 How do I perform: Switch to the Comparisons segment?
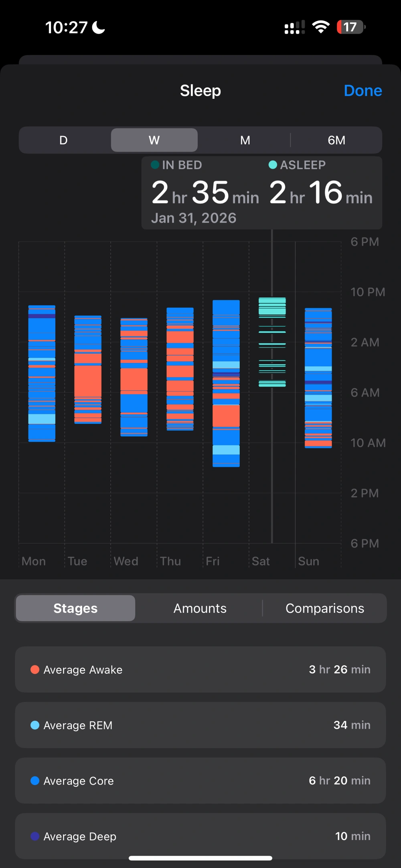325,608
